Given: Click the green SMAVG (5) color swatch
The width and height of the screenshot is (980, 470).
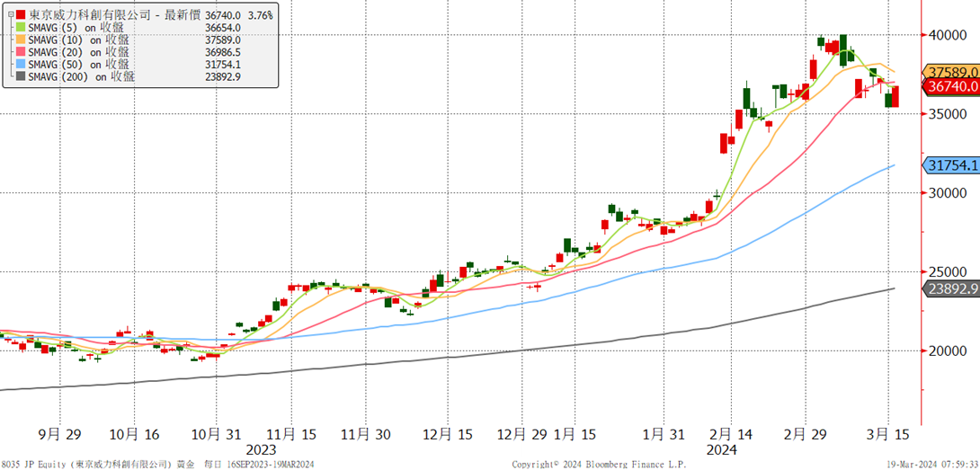Looking at the screenshot, I should (x=22, y=28).
